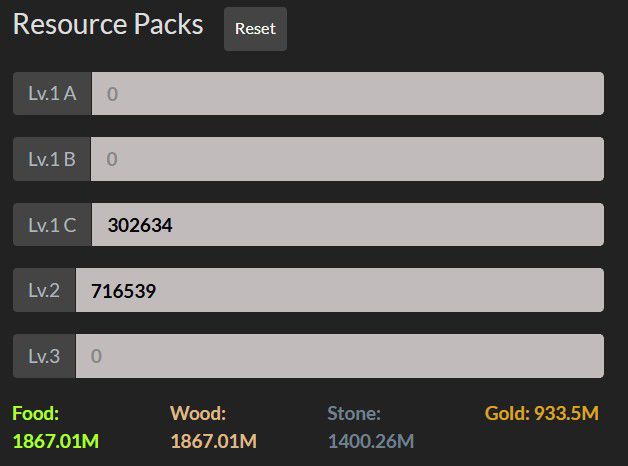628x466 pixels.
Task: Click inside the Lv.1 B input field
Action: tap(347, 159)
